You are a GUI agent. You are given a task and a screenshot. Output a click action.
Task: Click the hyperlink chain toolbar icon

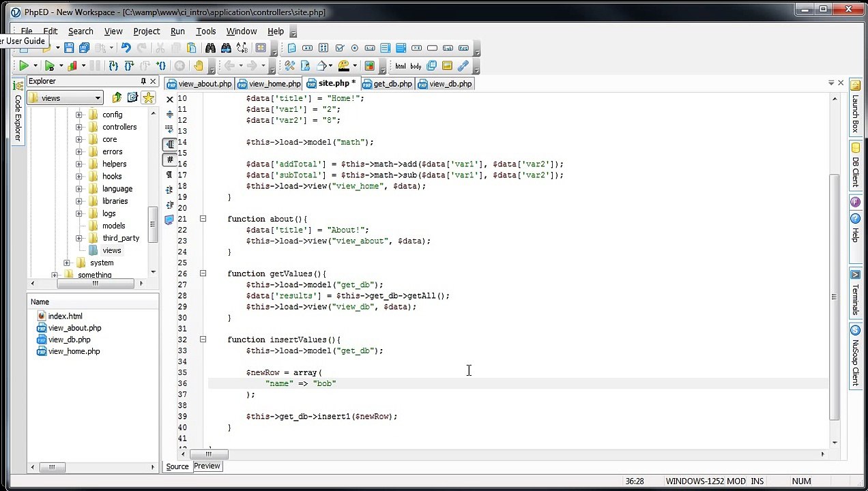463,66
